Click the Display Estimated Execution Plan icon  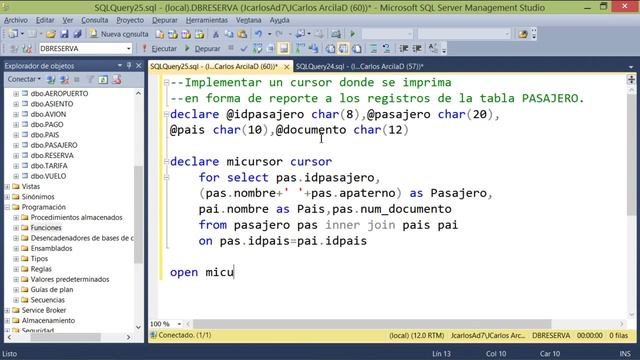coord(257,49)
